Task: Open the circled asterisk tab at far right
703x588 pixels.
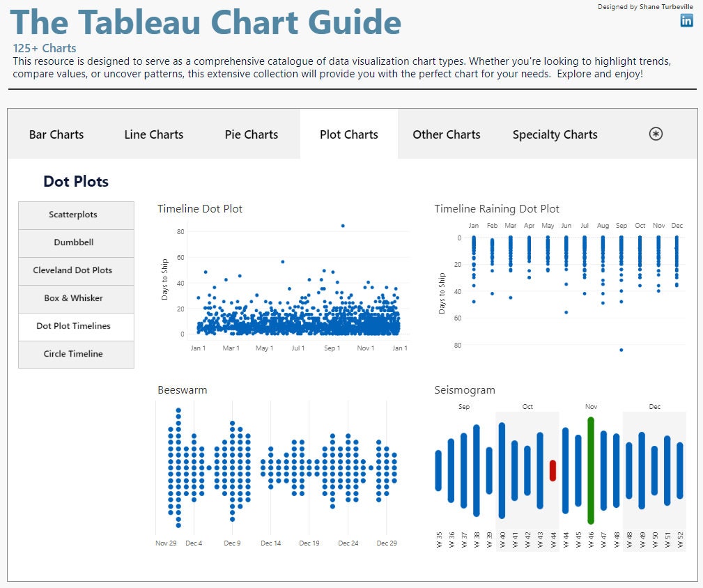Action: (655, 134)
